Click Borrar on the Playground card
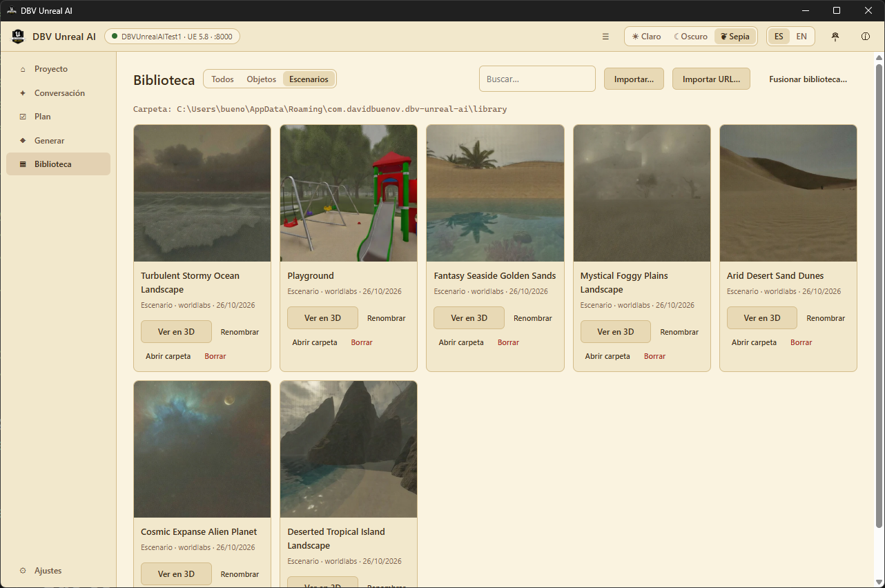The height and width of the screenshot is (588, 885). 362,342
